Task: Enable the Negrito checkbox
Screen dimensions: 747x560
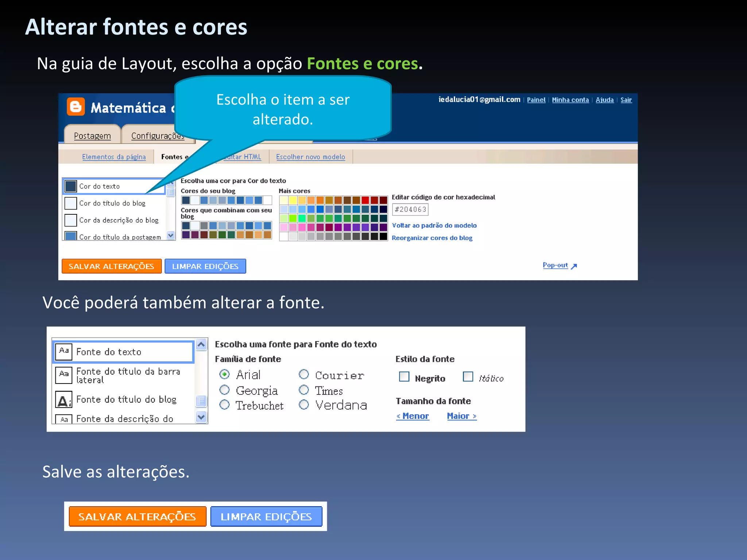Action: click(404, 377)
